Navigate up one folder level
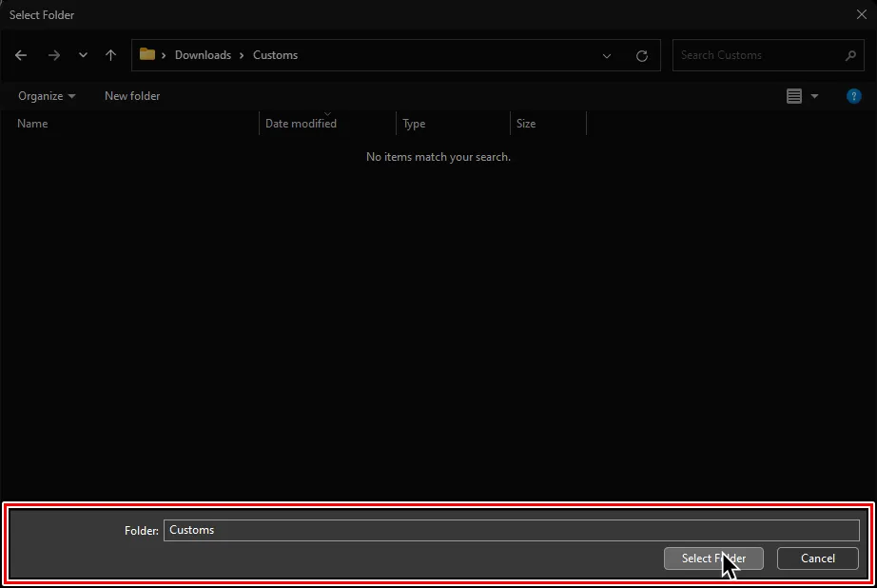 pos(110,55)
